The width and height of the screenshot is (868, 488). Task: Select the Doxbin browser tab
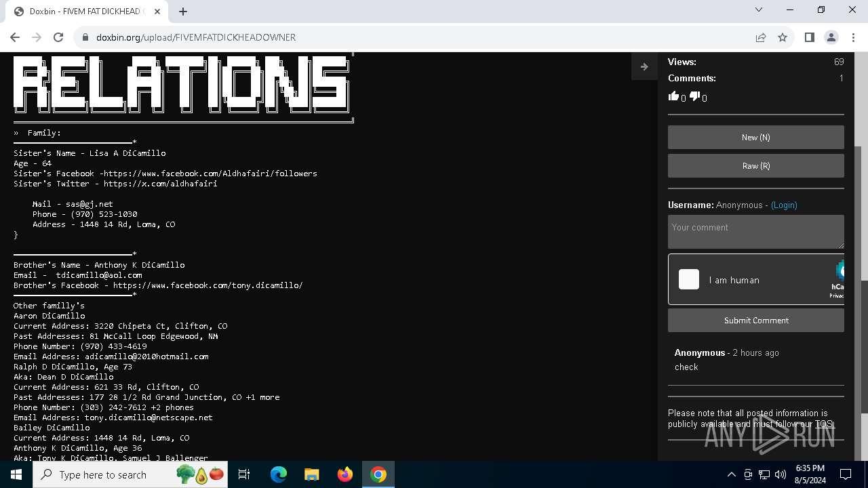pos(87,12)
